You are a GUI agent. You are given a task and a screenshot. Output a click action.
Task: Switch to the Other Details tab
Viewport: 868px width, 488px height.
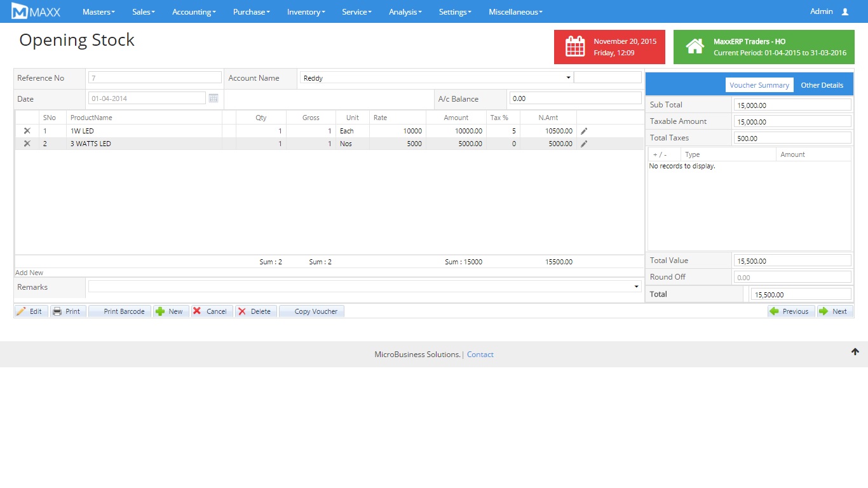pyautogui.click(x=822, y=85)
